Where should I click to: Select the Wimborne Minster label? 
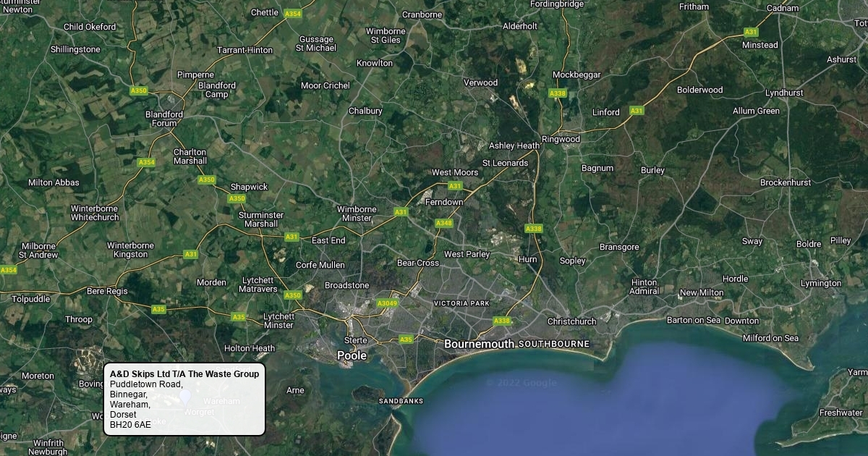[357, 214]
